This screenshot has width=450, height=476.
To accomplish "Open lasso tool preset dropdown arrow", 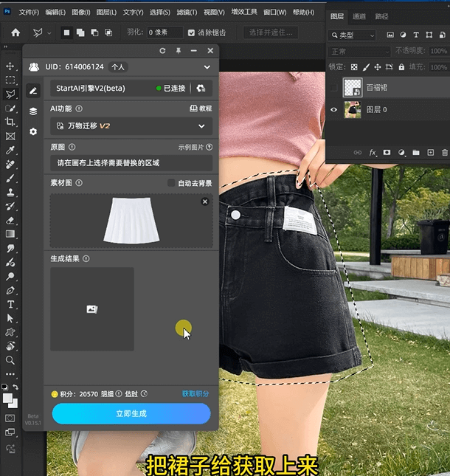I will pyautogui.click(x=49, y=32).
